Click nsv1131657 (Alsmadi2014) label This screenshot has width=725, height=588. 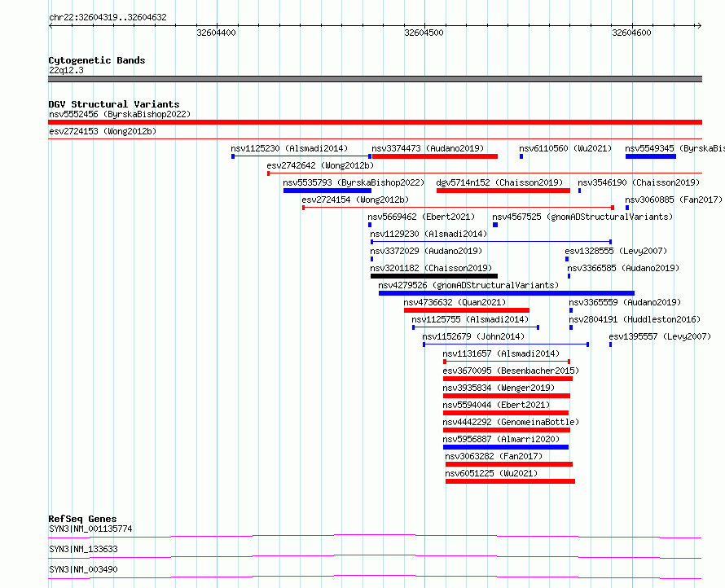pyautogui.click(x=501, y=353)
